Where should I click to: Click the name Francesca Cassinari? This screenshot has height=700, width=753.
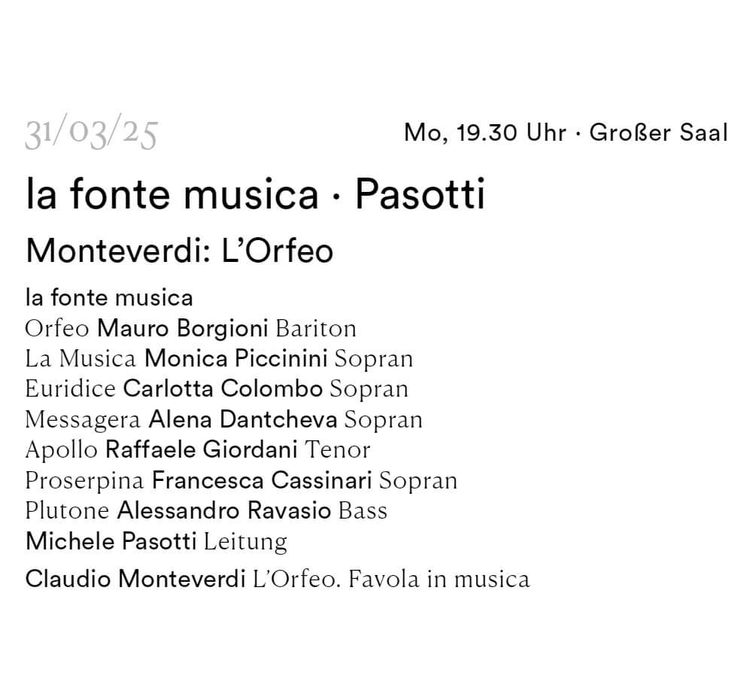tap(262, 480)
